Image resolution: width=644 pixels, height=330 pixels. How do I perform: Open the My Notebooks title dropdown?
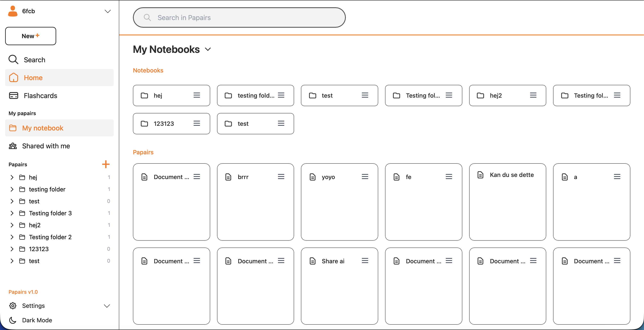pyautogui.click(x=208, y=49)
